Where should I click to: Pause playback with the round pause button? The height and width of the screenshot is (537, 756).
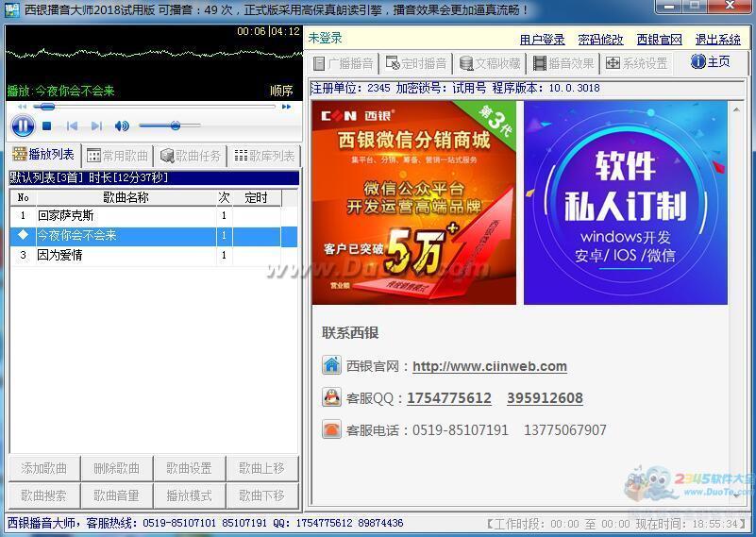coord(23,126)
